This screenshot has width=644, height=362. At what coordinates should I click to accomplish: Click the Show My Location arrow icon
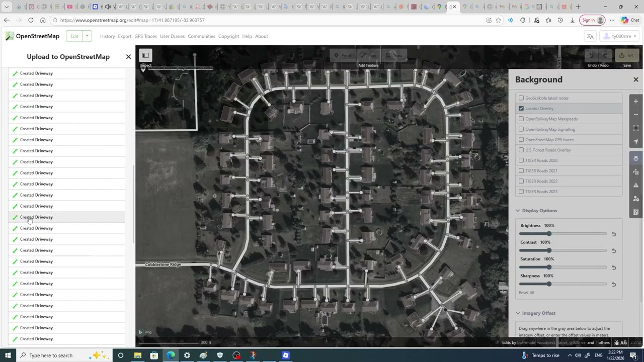pos(636,142)
